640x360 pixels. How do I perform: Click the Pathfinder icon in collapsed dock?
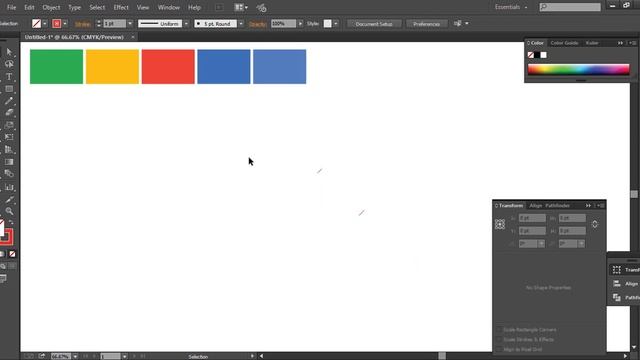coord(617,298)
